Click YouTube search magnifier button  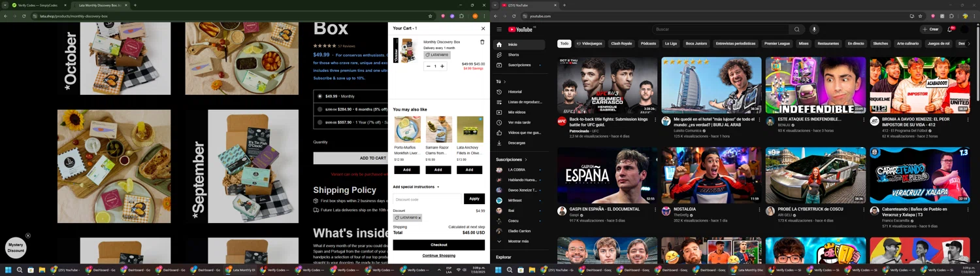(x=796, y=29)
